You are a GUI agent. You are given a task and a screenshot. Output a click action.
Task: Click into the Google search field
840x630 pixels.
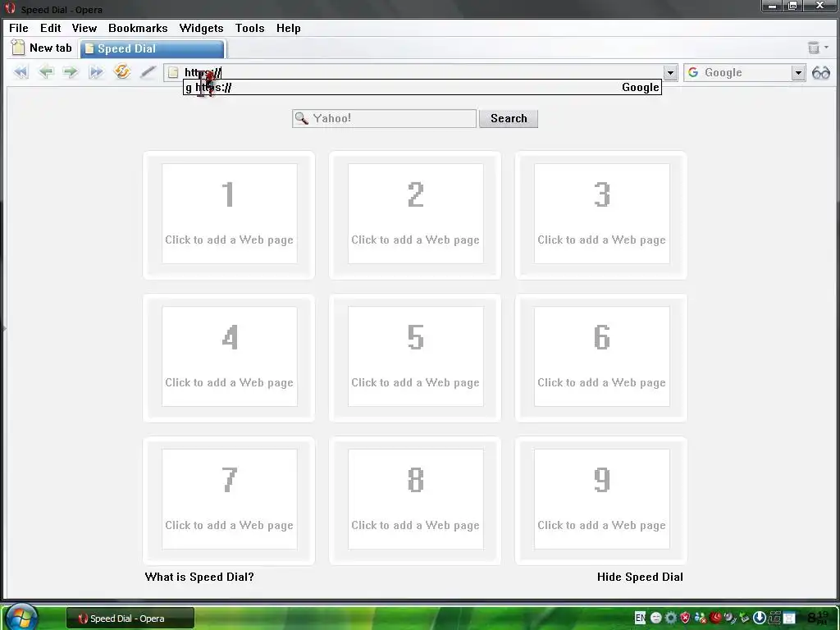(x=745, y=72)
